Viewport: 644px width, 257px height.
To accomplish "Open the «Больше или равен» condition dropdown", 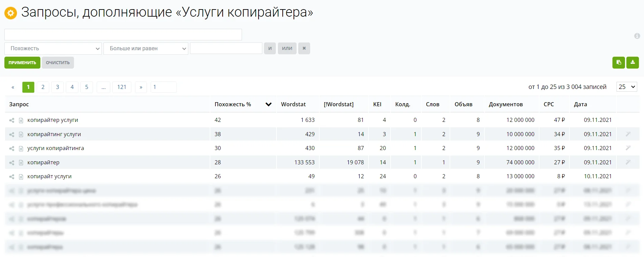I will coord(146,49).
